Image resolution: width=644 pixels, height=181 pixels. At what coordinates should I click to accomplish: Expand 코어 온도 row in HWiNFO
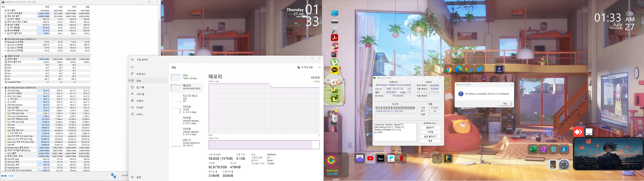(6, 99)
